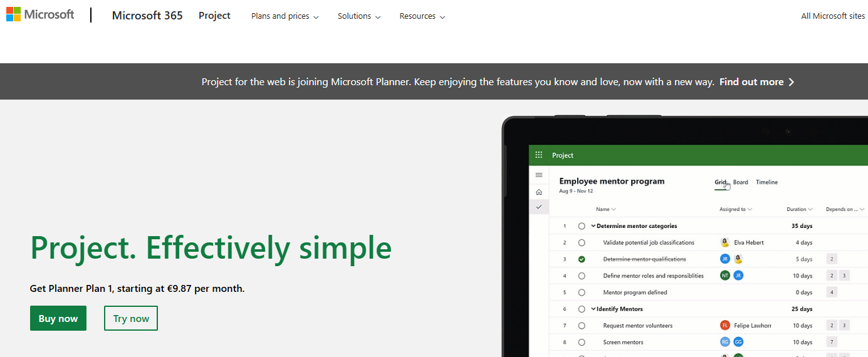The height and width of the screenshot is (357, 868).
Task: Switch to the Grid view tab
Action: point(720,182)
